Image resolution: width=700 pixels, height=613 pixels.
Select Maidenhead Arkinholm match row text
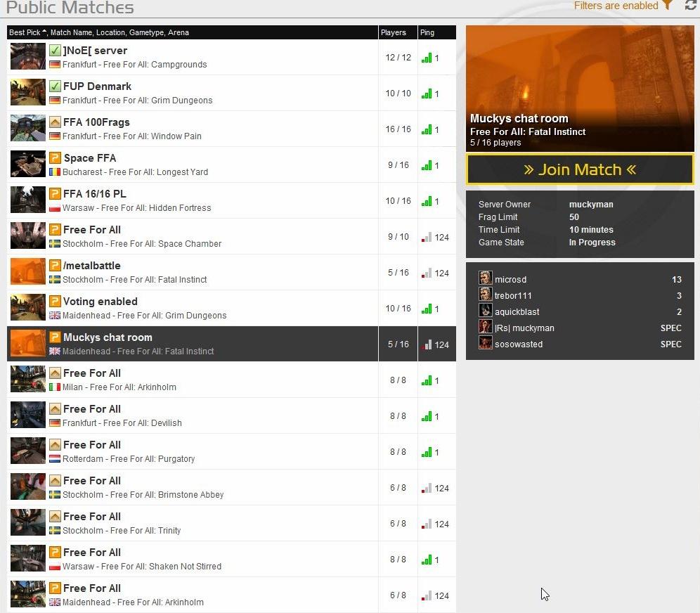click(x=133, y=602)
